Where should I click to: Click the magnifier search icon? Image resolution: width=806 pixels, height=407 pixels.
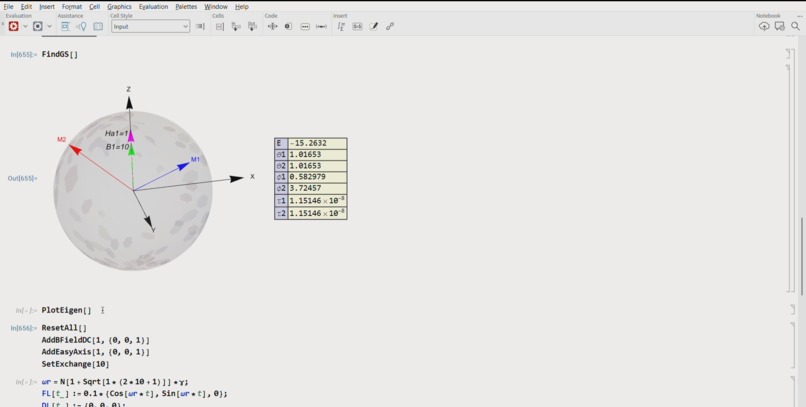point(795,26)
